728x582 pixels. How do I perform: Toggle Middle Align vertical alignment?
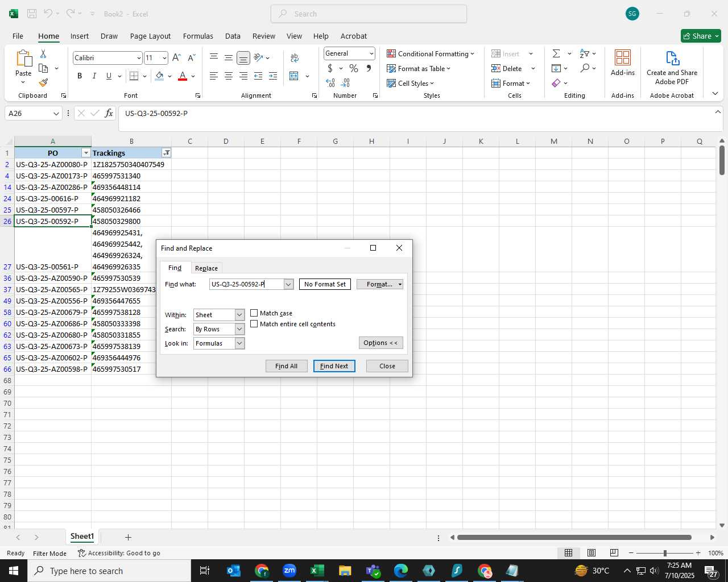coord(228,57)
